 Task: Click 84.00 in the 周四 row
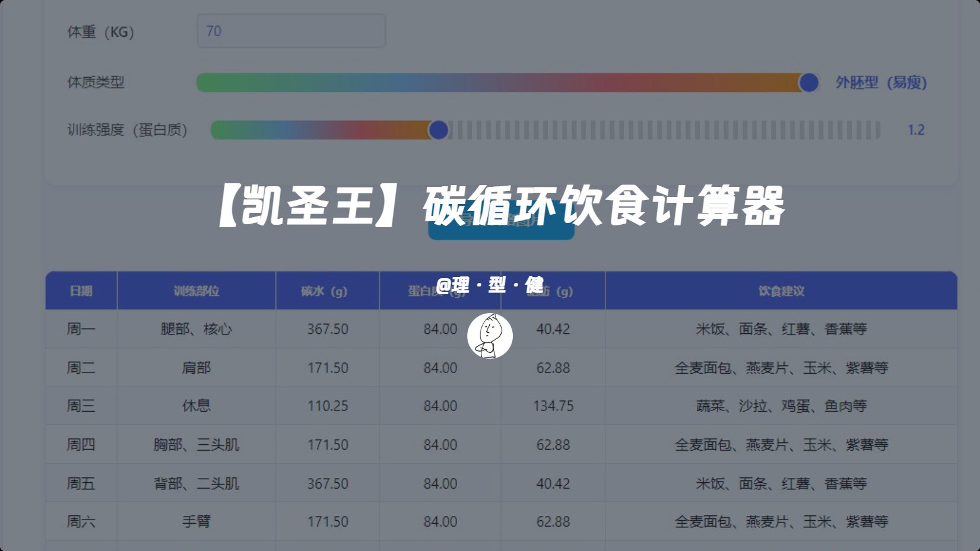tap(440, 444)
